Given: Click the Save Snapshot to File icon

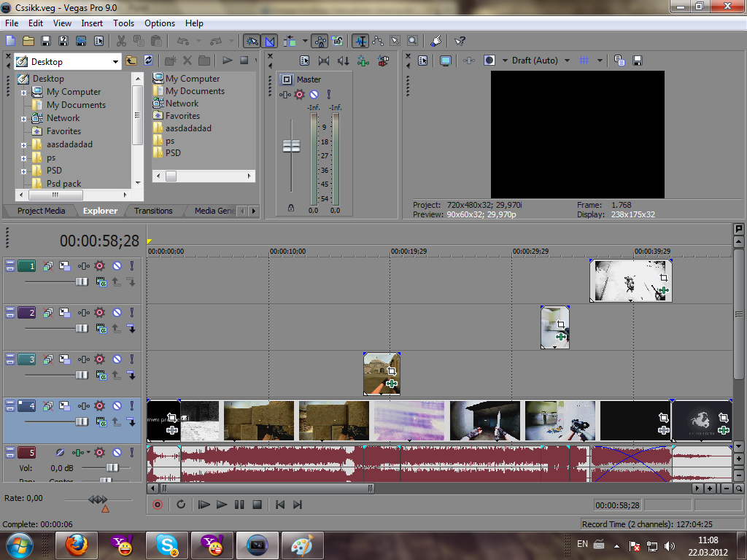Looking at the screenshot, I should (x=638, y=61).
